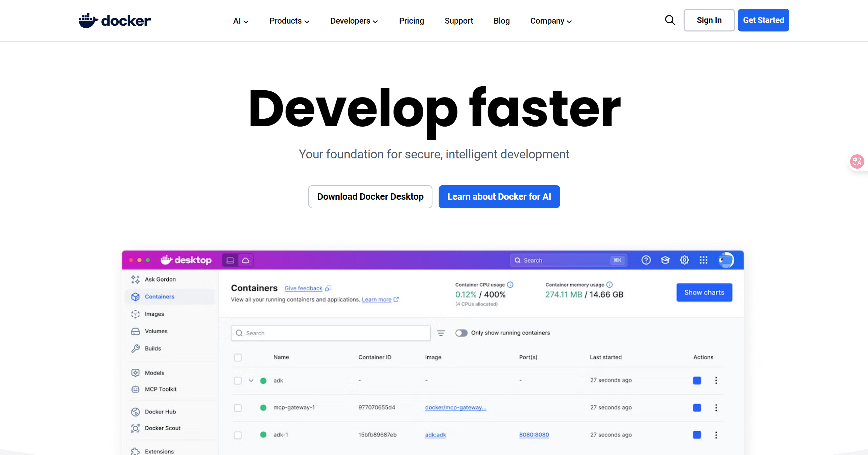Click Learn about Docker for AI button
Image resolution: width=868 pixels, height=455 pixels.
(x=499, y=197)
